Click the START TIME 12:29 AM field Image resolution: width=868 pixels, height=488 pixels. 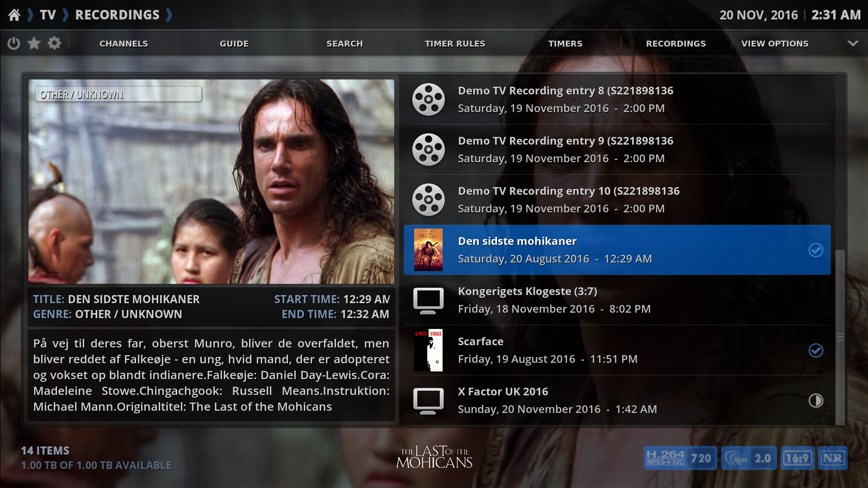click(x=332, y=299)
